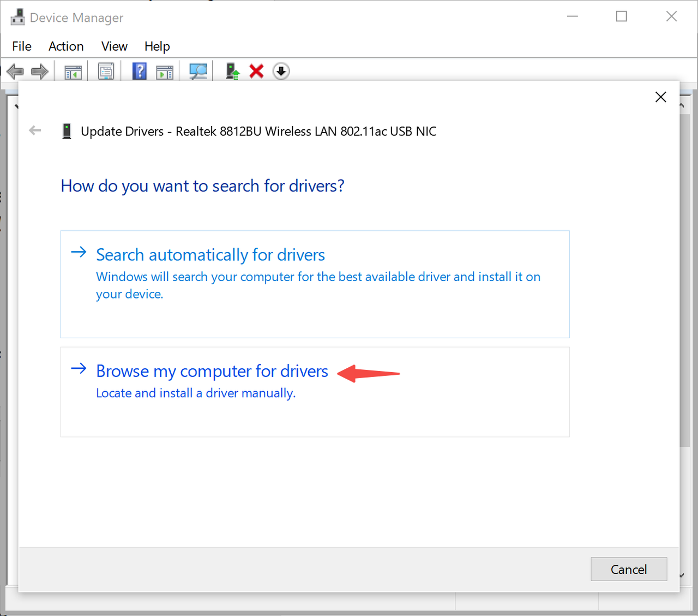This screenshot has width=698, height=616.
Task: Open the Action menu
Action: (x=66, y=46)
